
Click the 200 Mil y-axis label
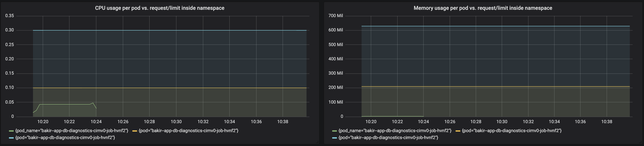[336, 87]
